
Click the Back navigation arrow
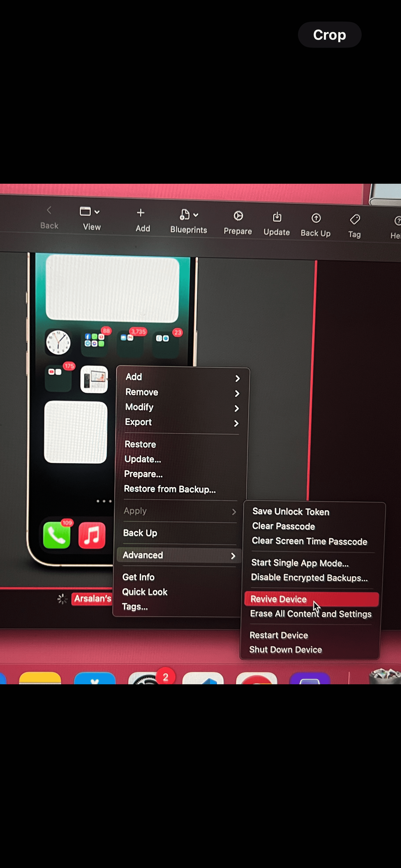point(49,211)
